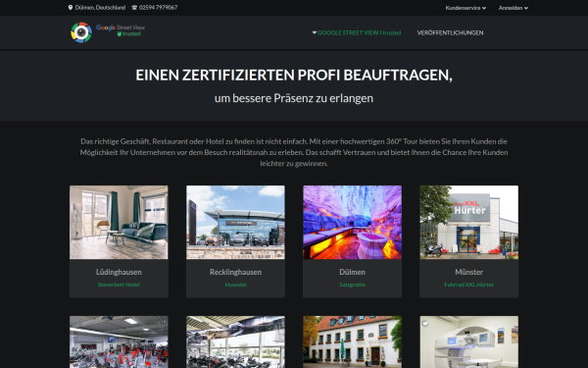Call the number 02594 7979067
The image size is (588, 368).
point(158,8)
